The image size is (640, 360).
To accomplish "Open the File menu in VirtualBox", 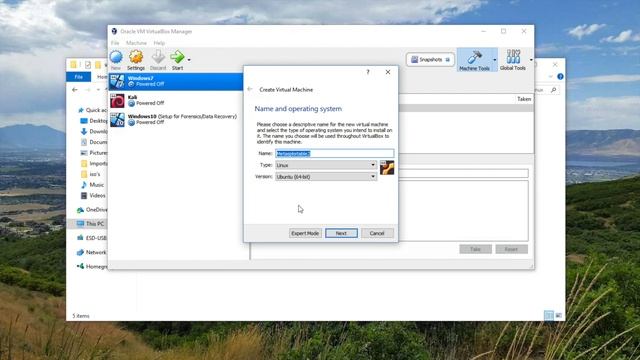I will point(115,43).
